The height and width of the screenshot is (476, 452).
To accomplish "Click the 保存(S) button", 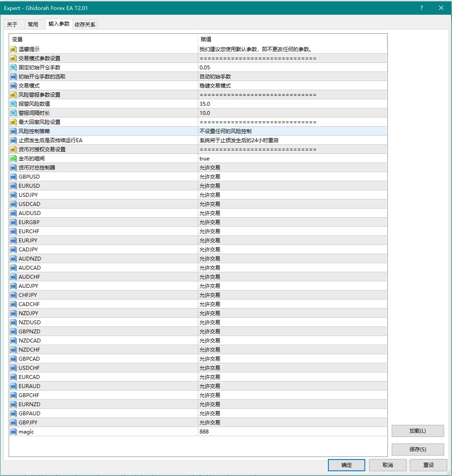I will (x=417, y=450).
